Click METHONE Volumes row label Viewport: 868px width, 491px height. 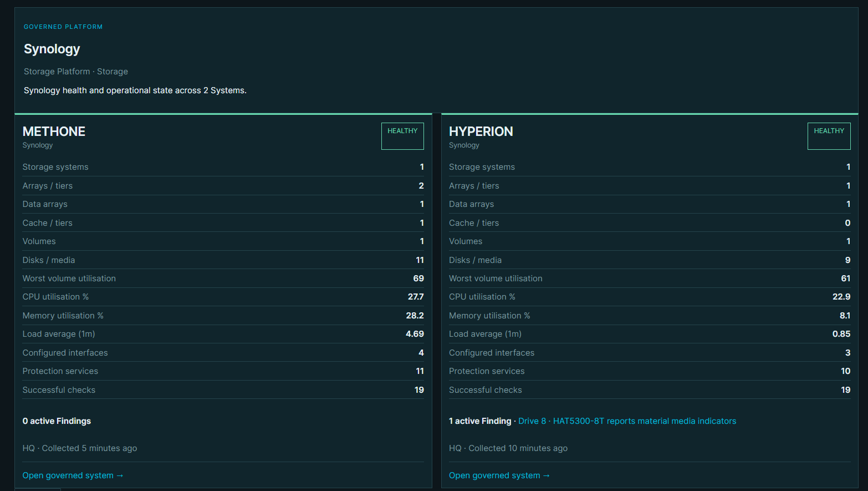tap(39, 241)
